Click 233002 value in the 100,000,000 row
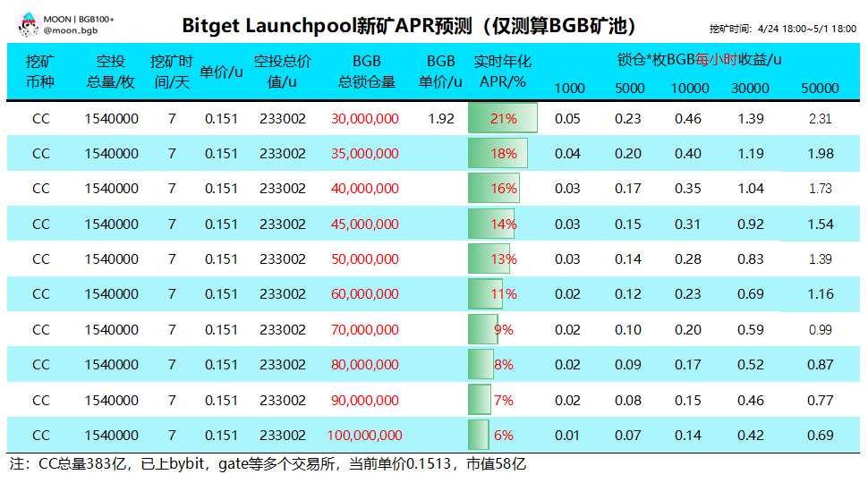 tap(282, 436)
